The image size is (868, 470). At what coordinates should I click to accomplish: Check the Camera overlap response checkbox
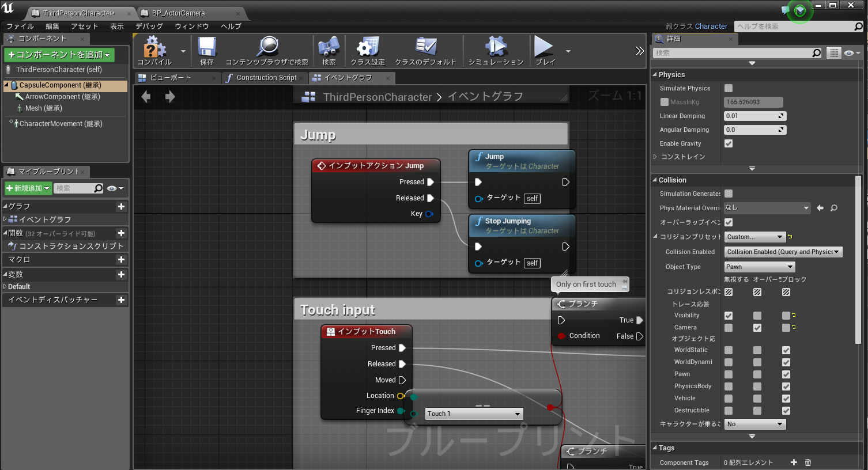pos(757,327)
